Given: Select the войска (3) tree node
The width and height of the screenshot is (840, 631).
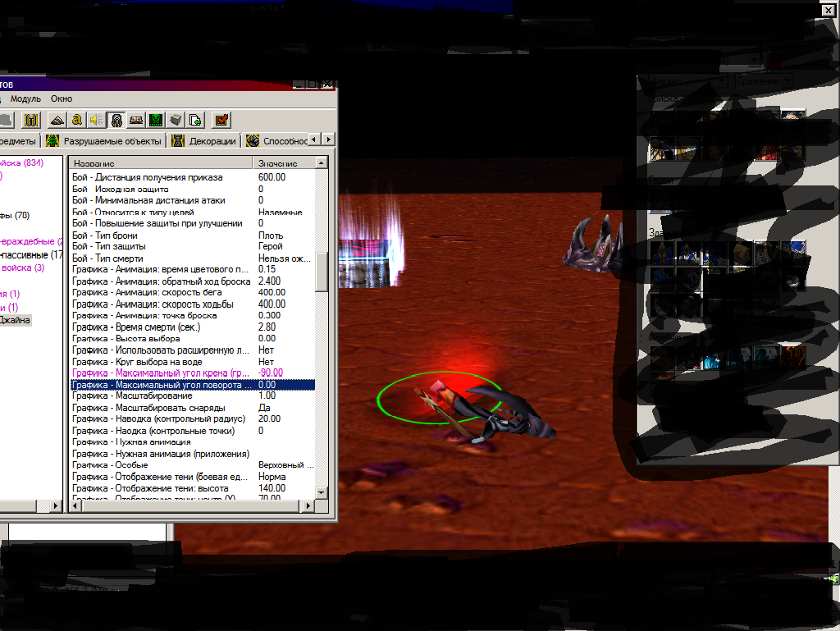Looking at the screenshot, I should pyautogui.click(x=22, y=267).
